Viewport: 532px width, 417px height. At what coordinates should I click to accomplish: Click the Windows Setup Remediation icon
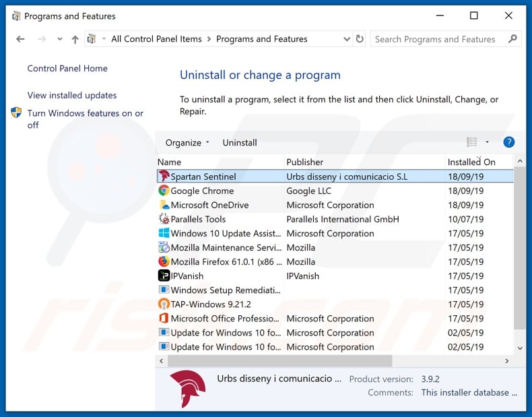point(164,290)
